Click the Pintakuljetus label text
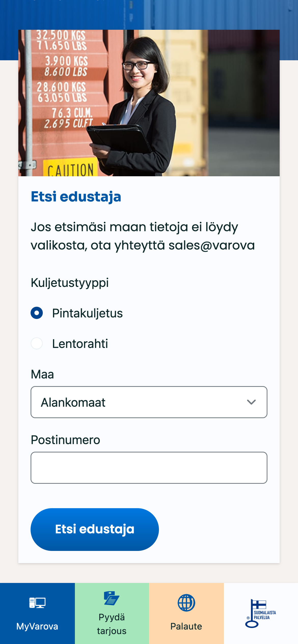 pos(87,313)
